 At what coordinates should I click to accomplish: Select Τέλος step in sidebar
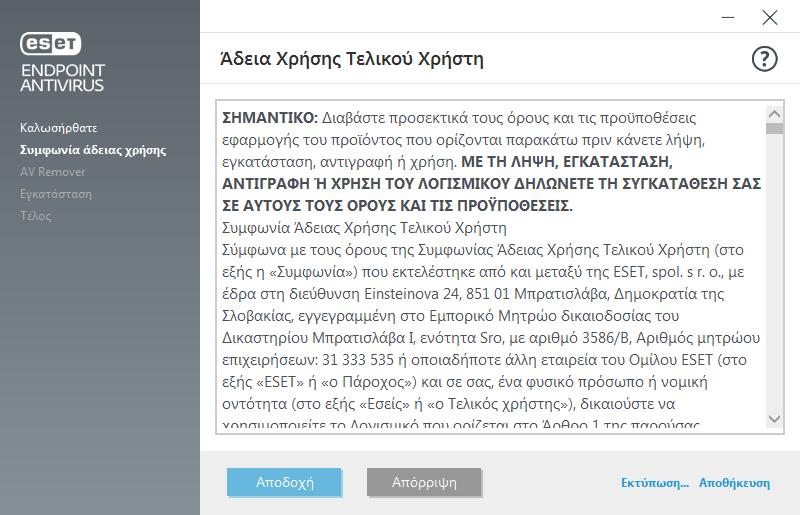pos(36,216)
